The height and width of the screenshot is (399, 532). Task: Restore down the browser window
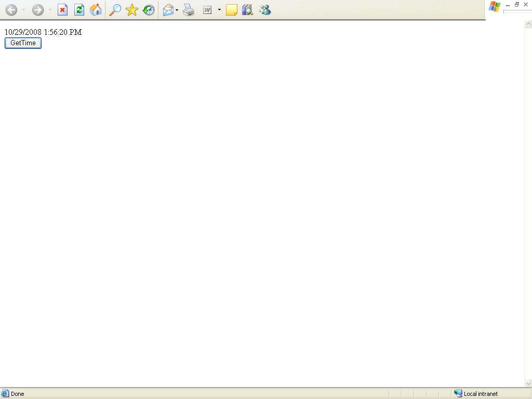tap(517, 5)
